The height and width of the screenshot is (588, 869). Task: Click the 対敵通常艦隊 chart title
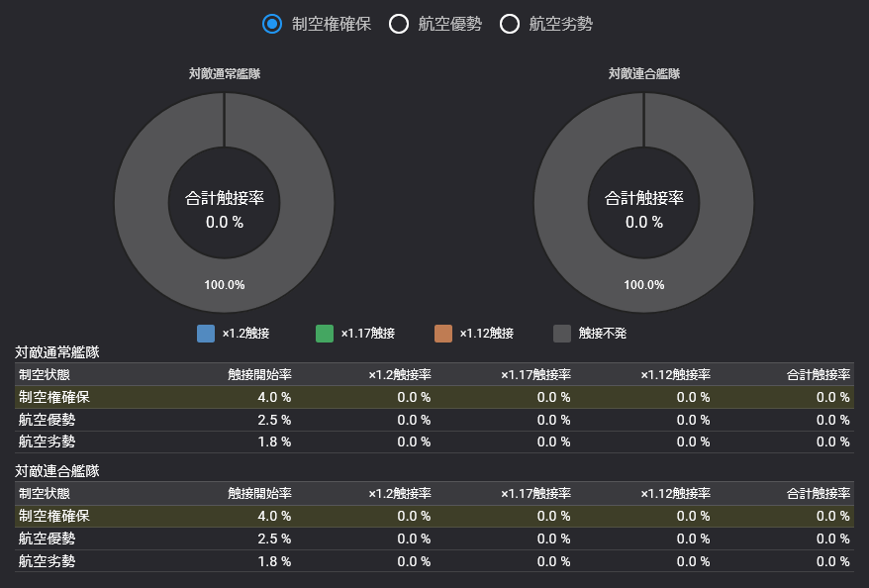tap(225, 73)
